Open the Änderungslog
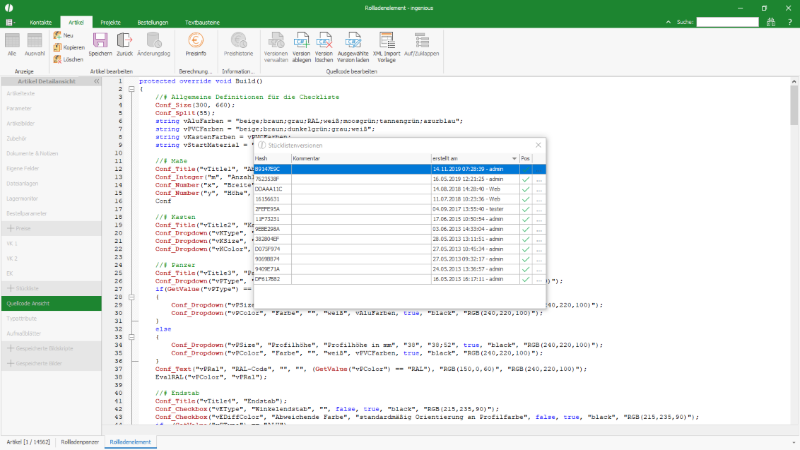800x450 pixels. pos(154,44)
